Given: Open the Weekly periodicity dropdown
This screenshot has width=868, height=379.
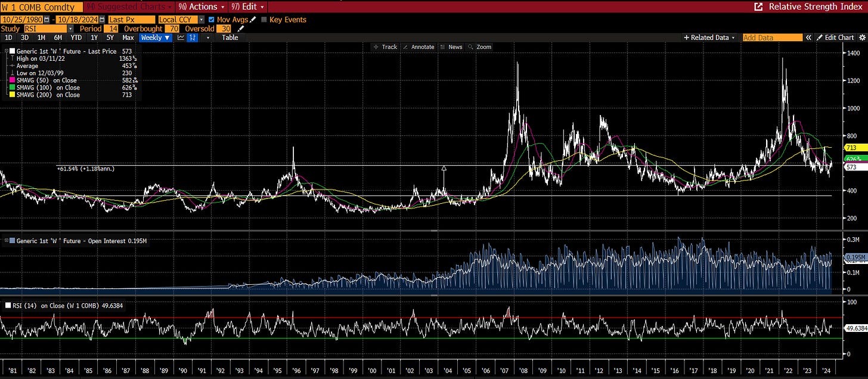Looking at the screenshot, I should coord(155,38).
